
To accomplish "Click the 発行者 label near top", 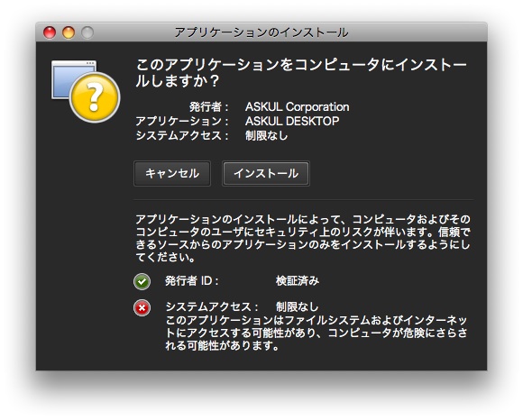I will [x=209, y=107].
